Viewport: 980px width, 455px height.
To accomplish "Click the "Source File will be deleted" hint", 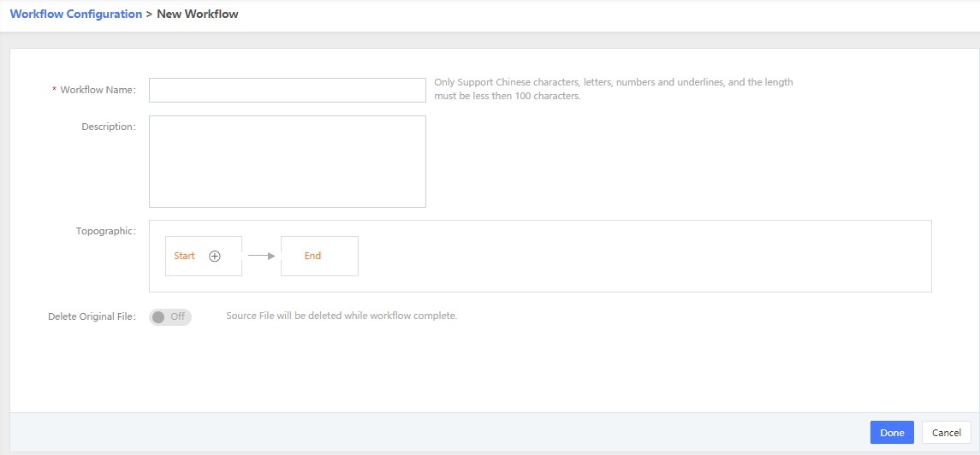I will pyautogui.click(x=342, y=316).
